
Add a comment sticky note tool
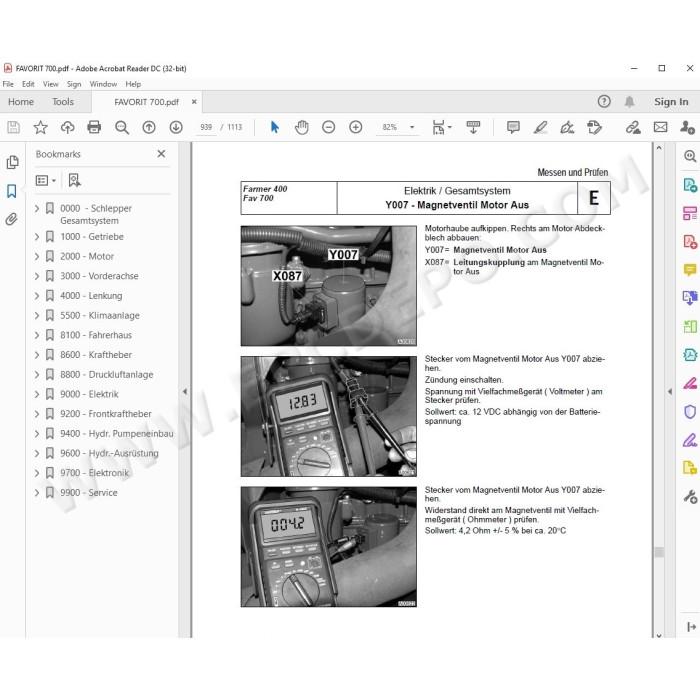click(x=513, y=127)
